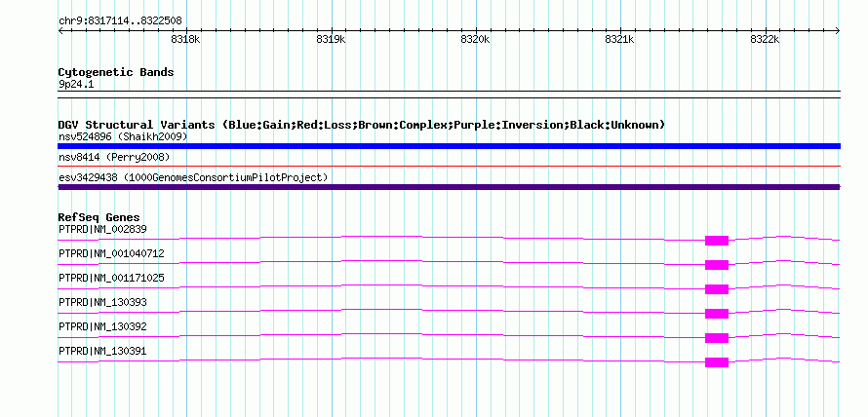The image size is (868, 417).
Task: Click the right arrowhead of the ruler
Action: click(838, 31)
